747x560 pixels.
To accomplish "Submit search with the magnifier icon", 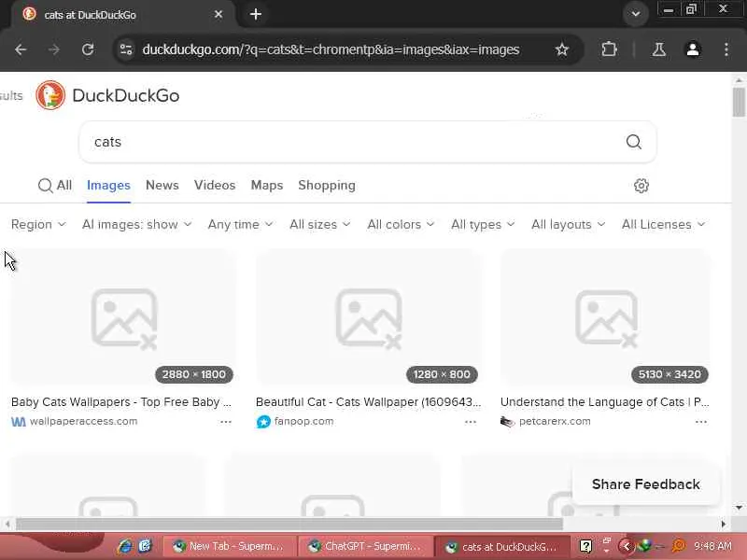I will 634,142.
